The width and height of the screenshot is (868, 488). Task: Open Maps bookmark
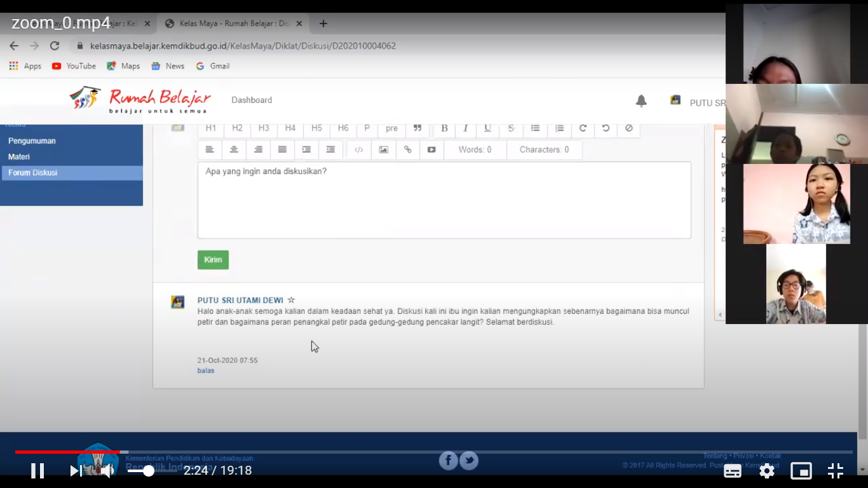[123, 66]
